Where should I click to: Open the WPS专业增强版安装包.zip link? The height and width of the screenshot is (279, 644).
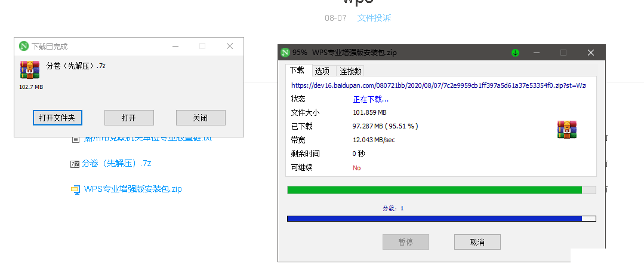133,189
